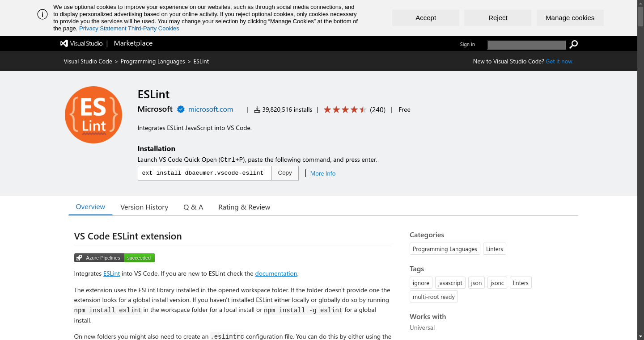Click the 39,820,516 installs text
This screenshot has width=644, height=340.
(x=287, y=109)
